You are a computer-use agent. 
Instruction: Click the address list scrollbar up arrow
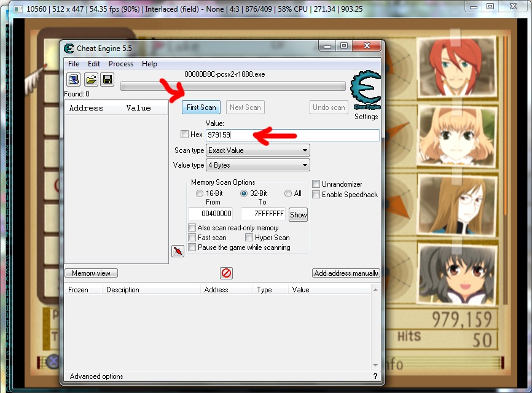tap(375, 290)
